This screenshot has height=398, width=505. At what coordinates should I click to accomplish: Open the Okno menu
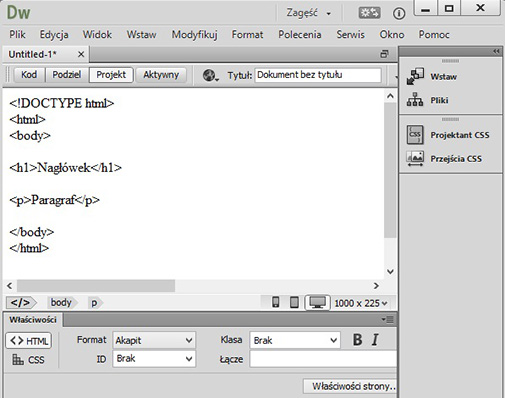[x=392, y=35]
